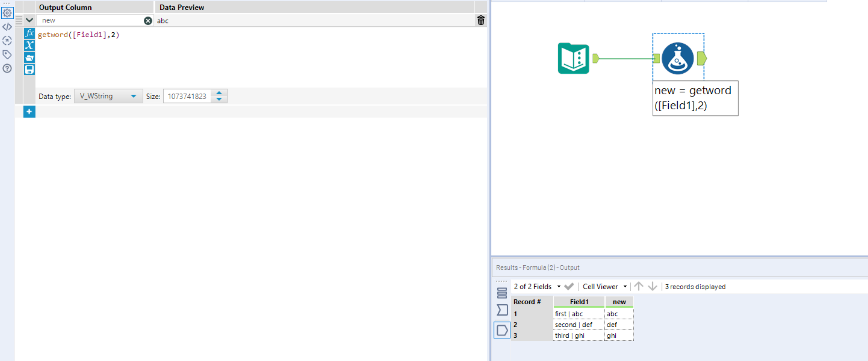Image resolution: width=868 pixels, height=361 pixels.
Task: Click the circular arrow navigation icon in sidebar
Action: point(7,41)
